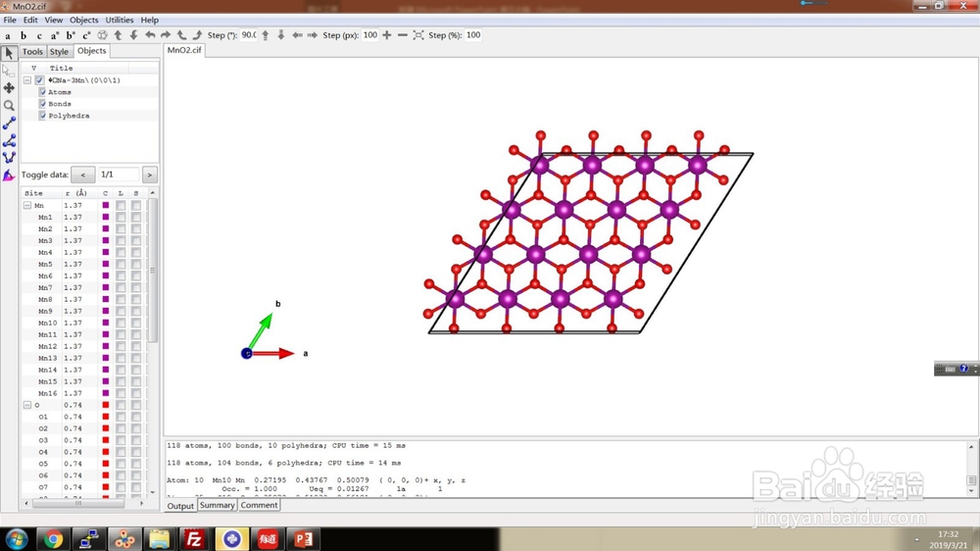Collapse the Mn site group
Screen dimensions: 980x551
click(27, 205)
